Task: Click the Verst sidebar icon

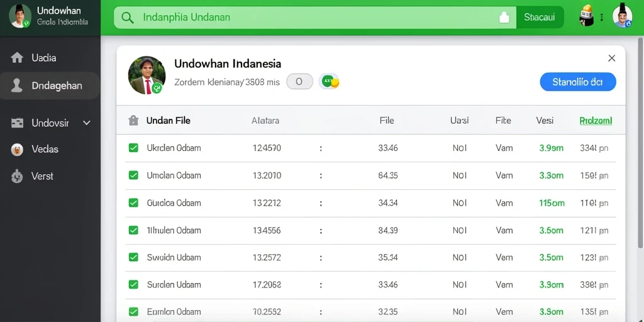Action: 17,176
